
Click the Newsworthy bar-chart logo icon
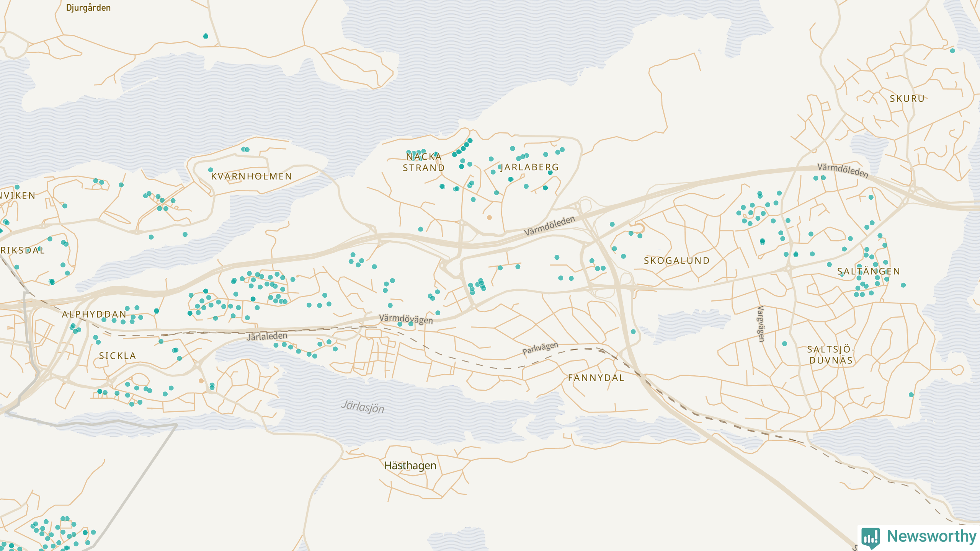(871, 537)
